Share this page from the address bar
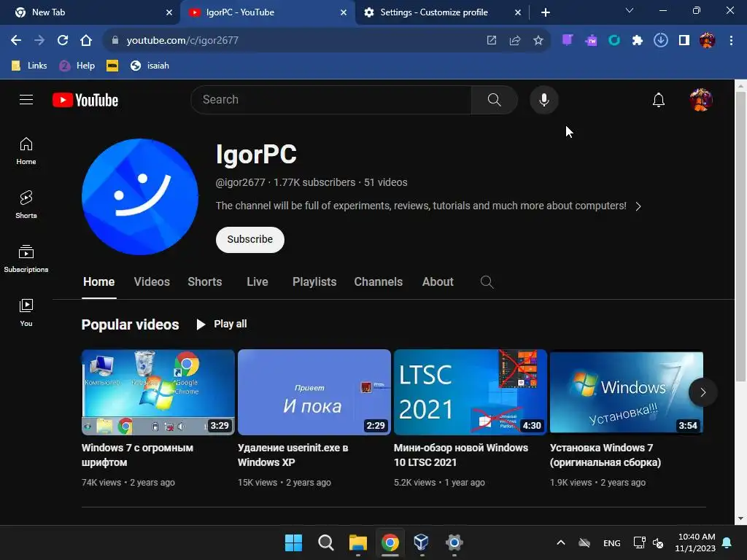This screenshot has width=747, height=560. [x=514, y=41]
